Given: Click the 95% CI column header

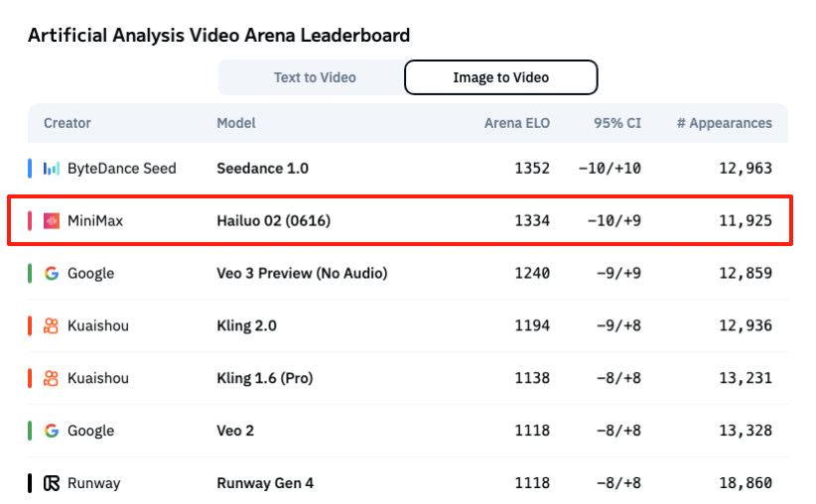Looking at the screenshot, I should tap(617, 123).
